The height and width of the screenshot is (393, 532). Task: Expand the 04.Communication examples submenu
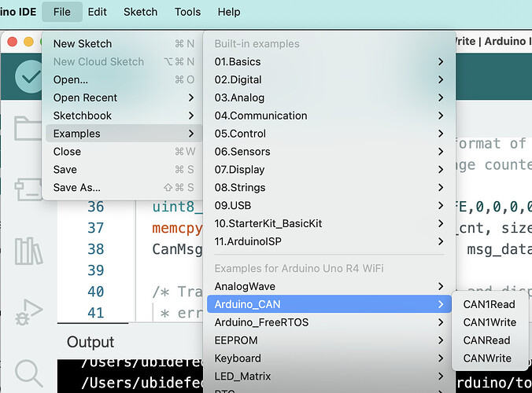click(x=329, y=116)
